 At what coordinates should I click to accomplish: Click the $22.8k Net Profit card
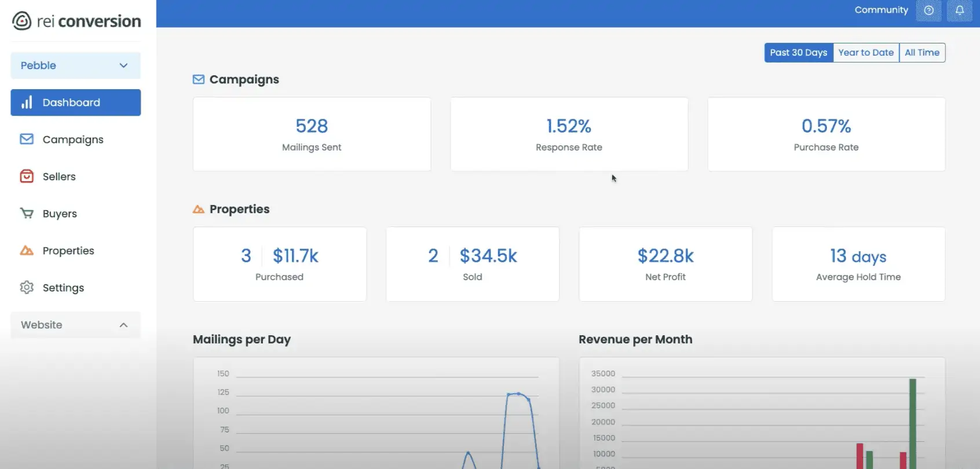pos(665,264)
